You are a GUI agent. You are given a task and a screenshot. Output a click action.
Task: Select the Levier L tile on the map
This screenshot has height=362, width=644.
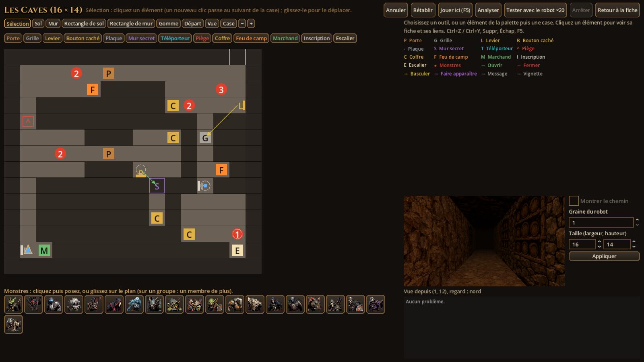click(x=242, y=105)
